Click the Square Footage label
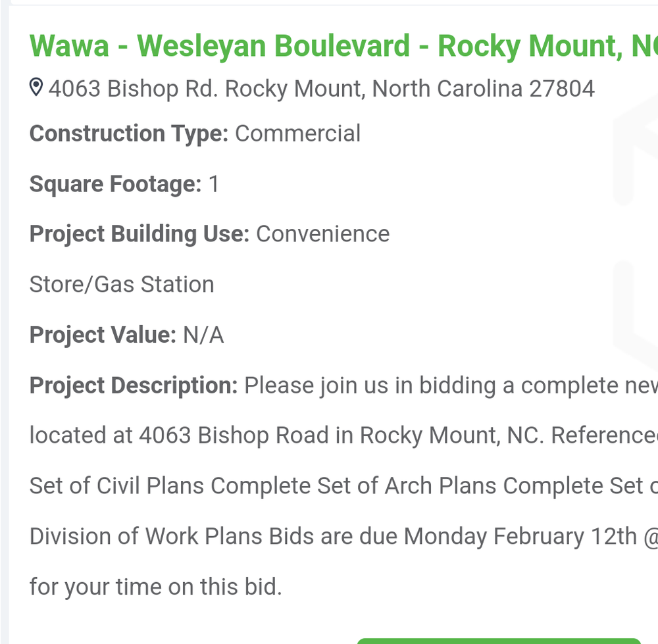Screen dimensions: 658x644 pos(115,184)
